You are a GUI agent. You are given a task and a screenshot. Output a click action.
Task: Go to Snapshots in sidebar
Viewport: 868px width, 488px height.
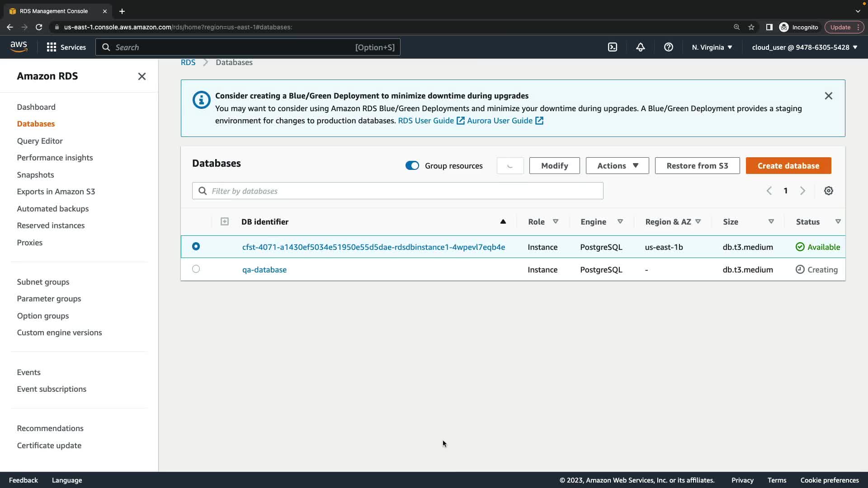(x=35, y=175)
